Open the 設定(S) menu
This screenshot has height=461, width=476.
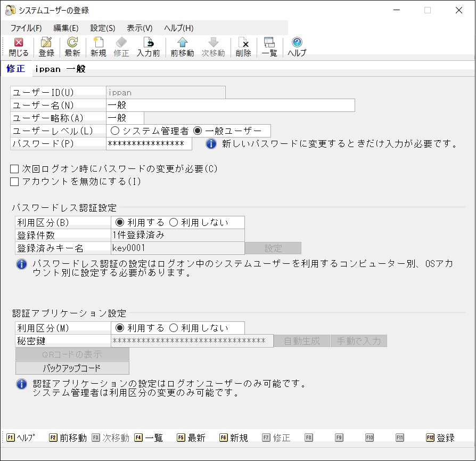click(x=103, y=28)
